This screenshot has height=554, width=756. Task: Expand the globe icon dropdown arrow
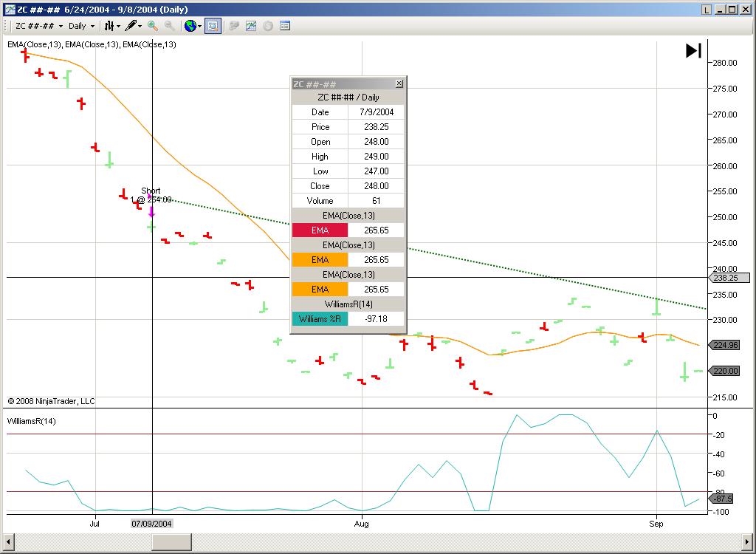click(199, 26)
